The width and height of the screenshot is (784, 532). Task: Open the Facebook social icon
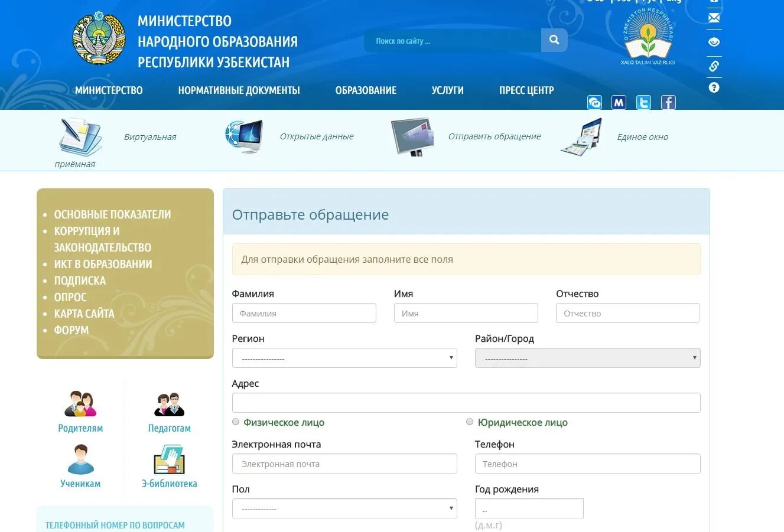[668, 102]
